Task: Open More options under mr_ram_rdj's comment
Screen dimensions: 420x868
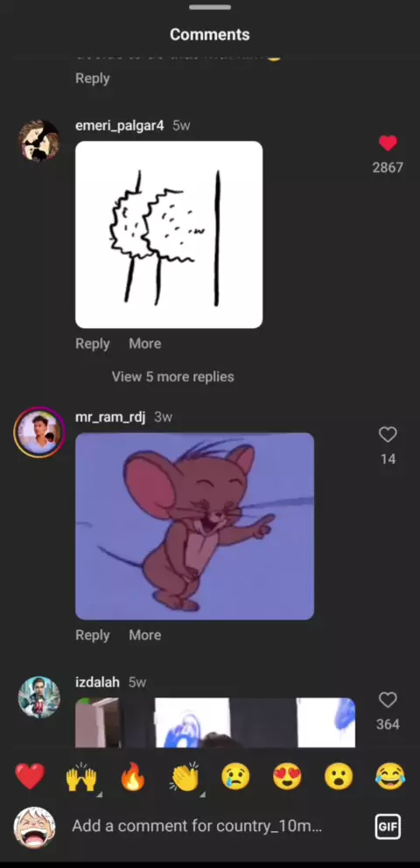Action: tap(145, 635)
